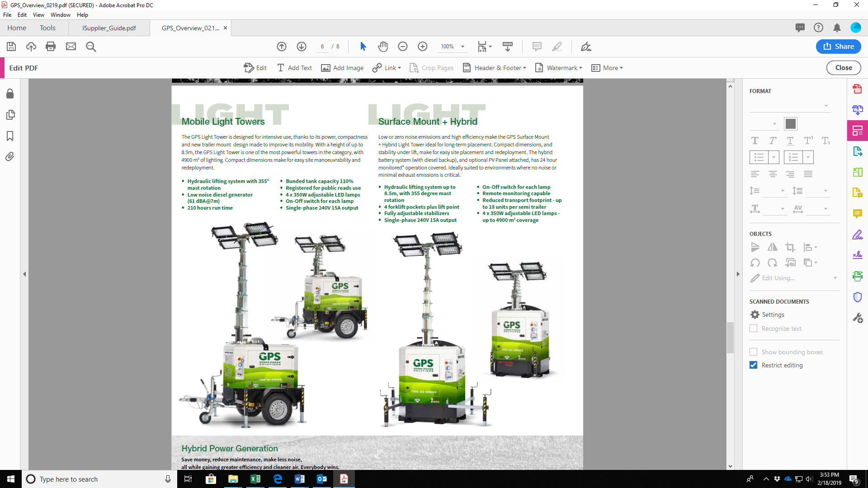
Task: Open the Page Thumbnails panel
Action: click(x=10, y=115)
